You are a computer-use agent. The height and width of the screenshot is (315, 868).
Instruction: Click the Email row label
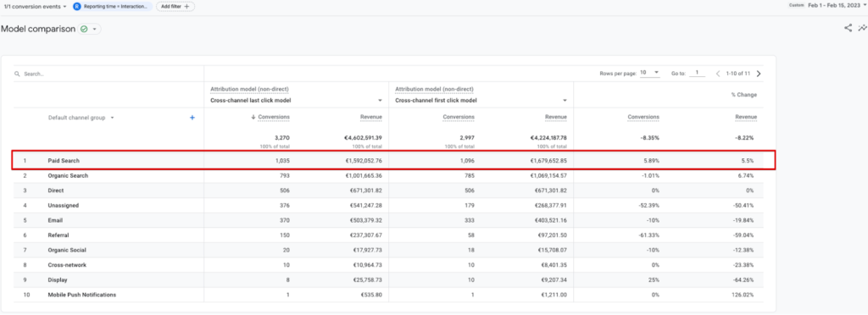tap(55, 220)
